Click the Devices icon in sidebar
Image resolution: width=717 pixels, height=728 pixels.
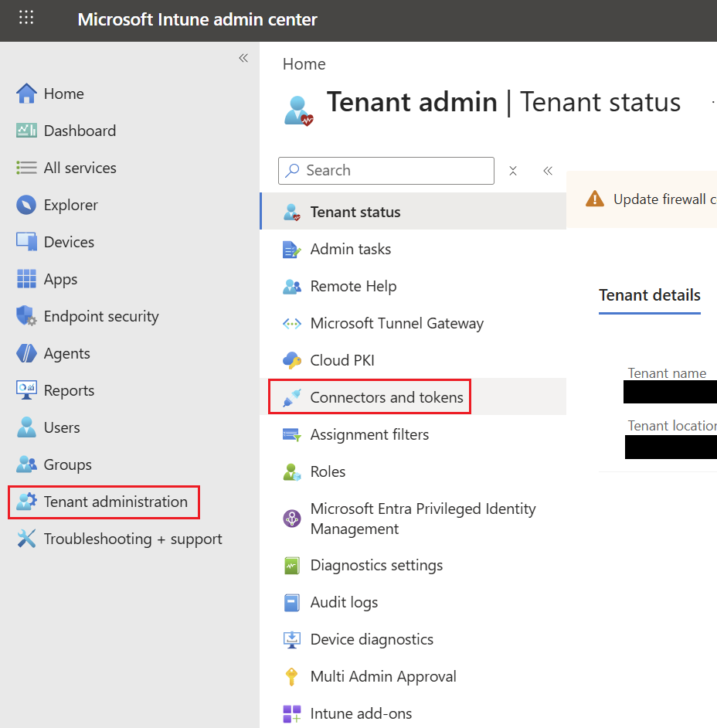(x=26, y=242)
